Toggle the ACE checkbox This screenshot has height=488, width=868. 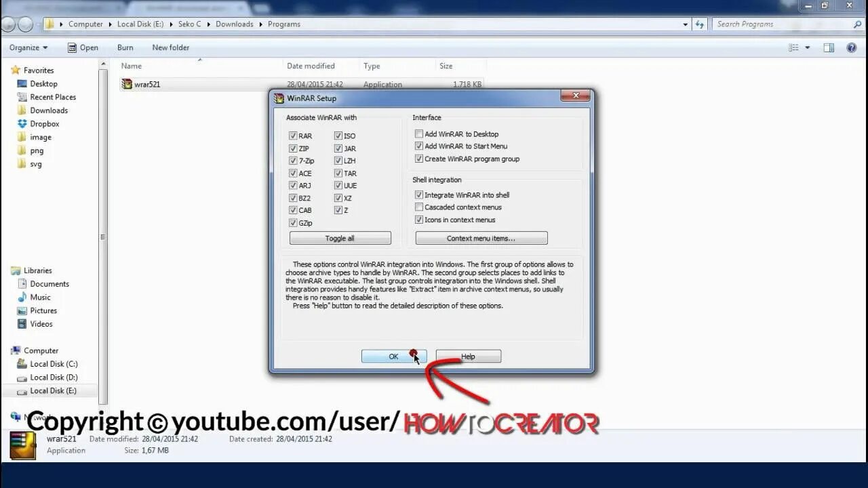[293, 173]
